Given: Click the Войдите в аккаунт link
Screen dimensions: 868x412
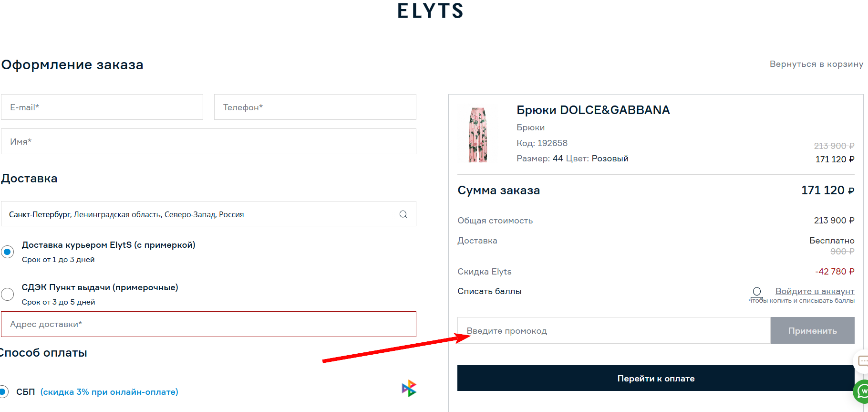Looking at the screenshot, I should coord(815,291).
